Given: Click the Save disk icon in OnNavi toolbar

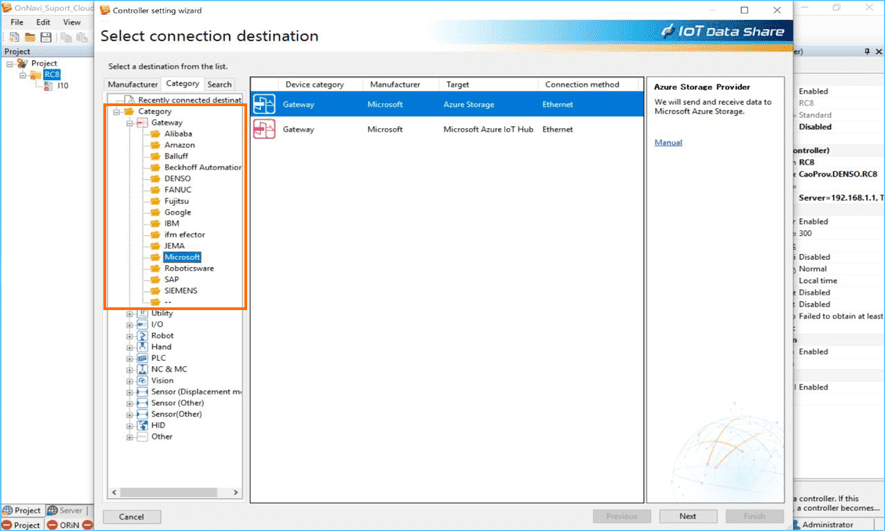Looking at the screenshot, I should tap(46, 37).
